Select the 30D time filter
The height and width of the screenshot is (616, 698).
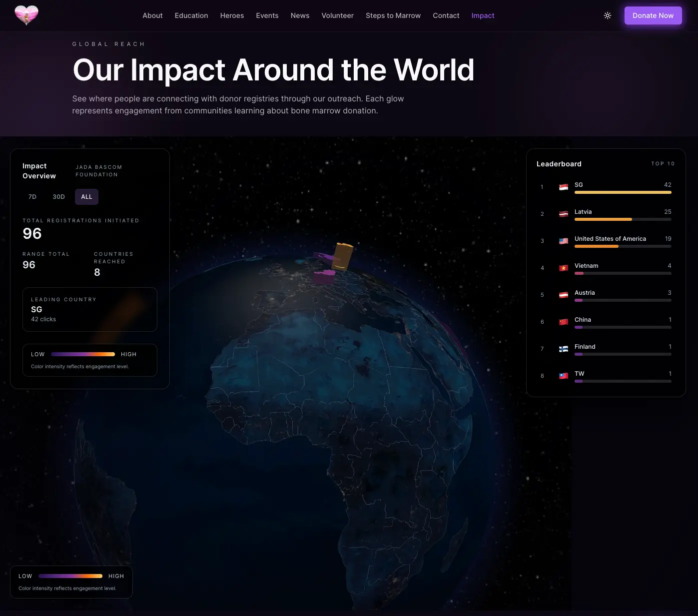(58, 196)
